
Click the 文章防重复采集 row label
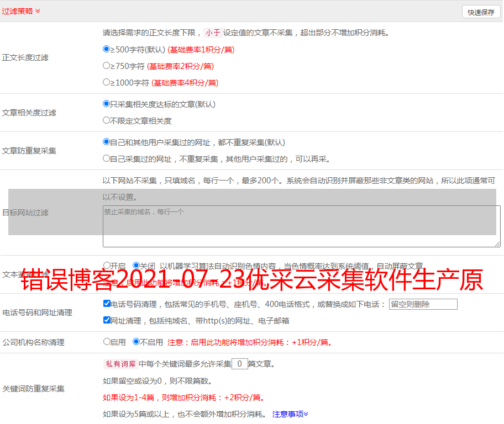tap(29, 151)
